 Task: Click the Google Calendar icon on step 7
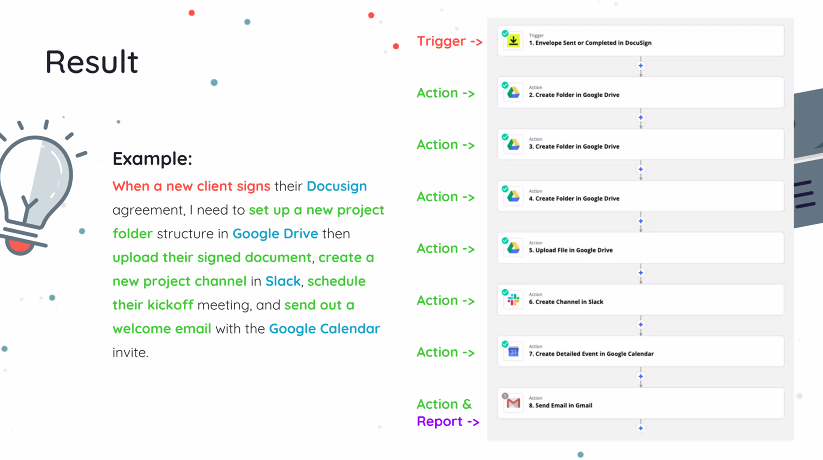(513, 352)
